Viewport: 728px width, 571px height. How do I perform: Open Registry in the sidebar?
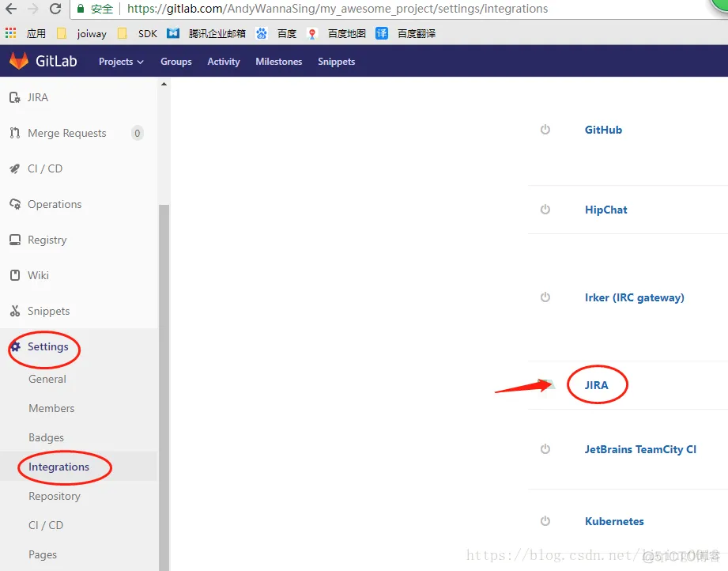47,240
